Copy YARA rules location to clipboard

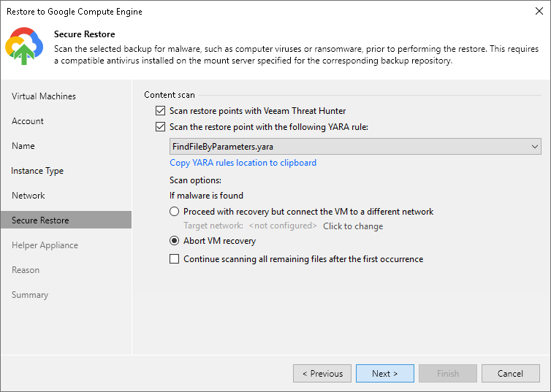(x=243, y=163)
